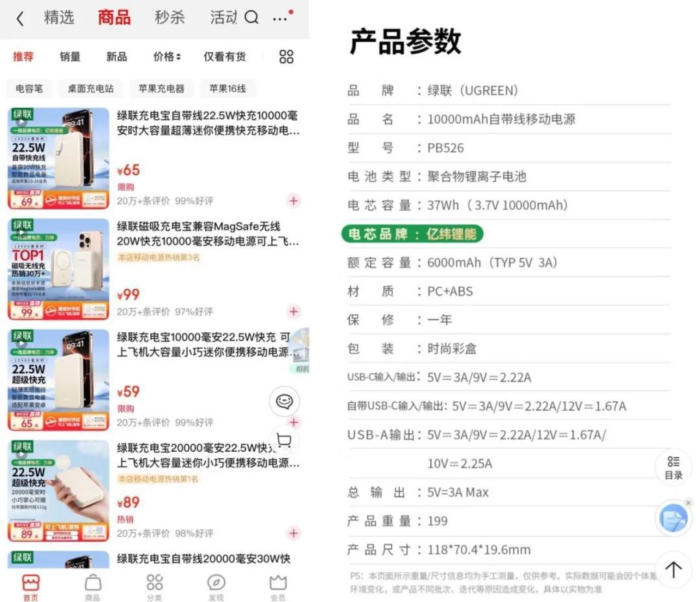The width and height of the screenshot is (700, 602).
Task: Tap the back arrow icon
Action: pos(19,19)
